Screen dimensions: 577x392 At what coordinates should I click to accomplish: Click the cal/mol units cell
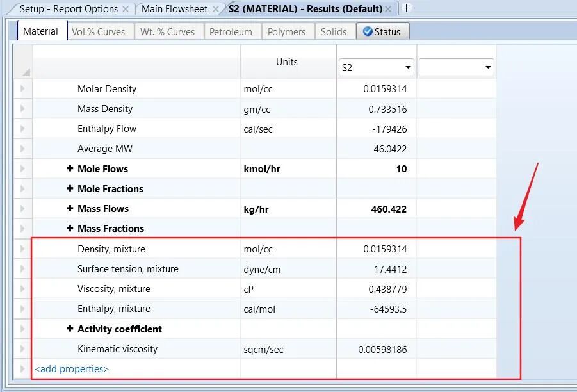(288, 309)
